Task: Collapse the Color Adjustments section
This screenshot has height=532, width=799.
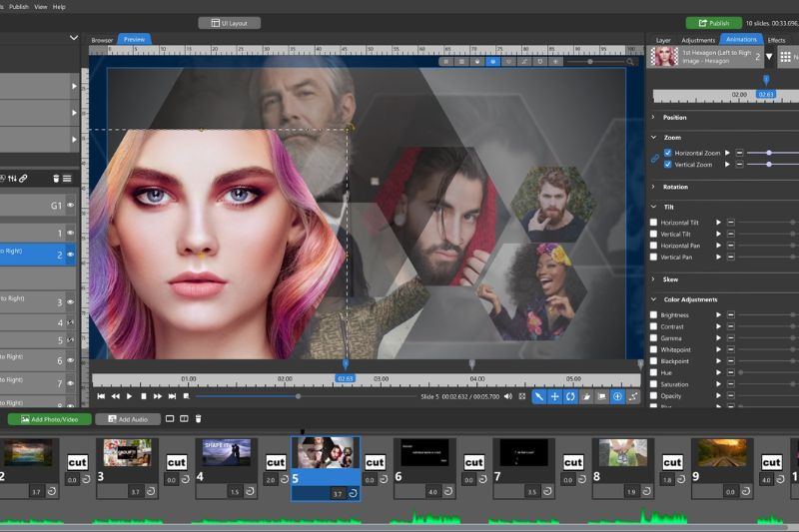Action: click(x=653, y=299)
